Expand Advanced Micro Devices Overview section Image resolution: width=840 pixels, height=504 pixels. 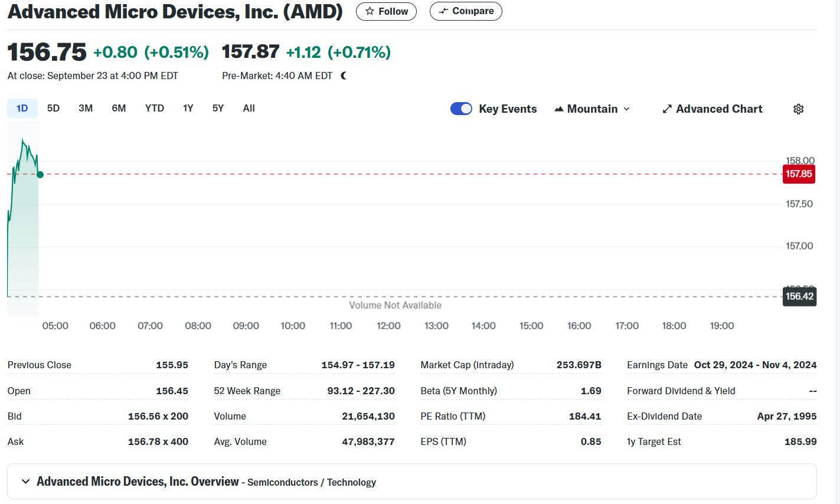tap(26, 482)
